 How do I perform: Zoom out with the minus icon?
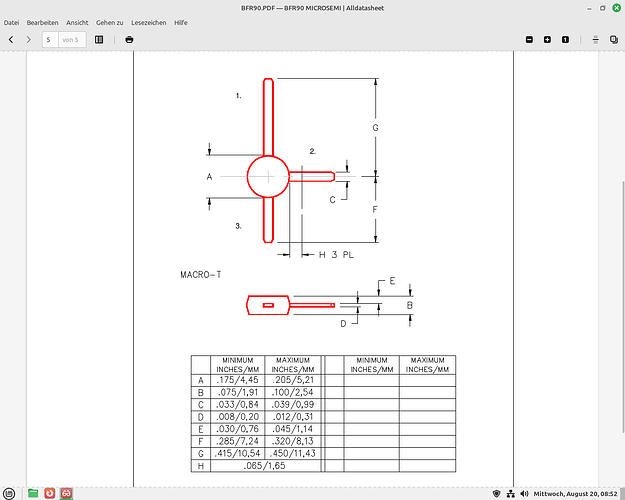pos(530,39)
